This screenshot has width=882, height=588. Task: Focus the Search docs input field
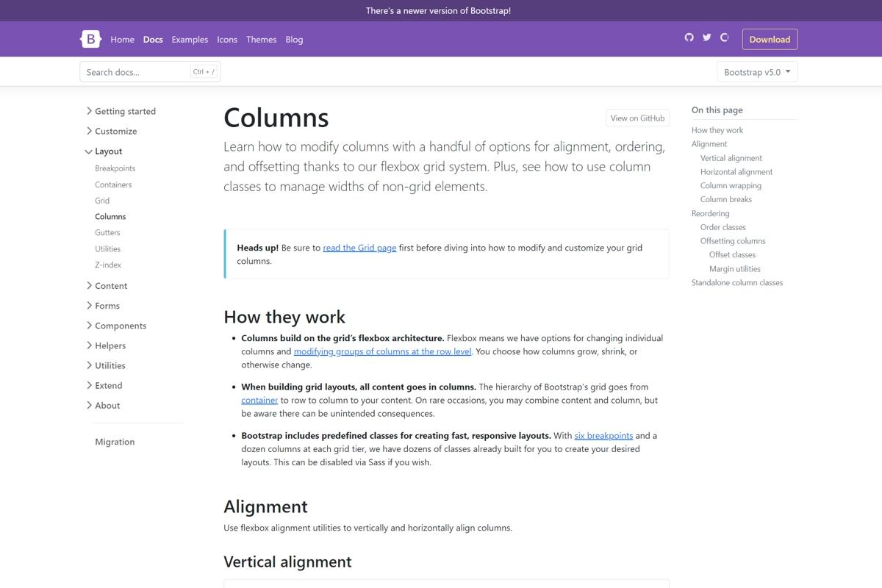150,71
